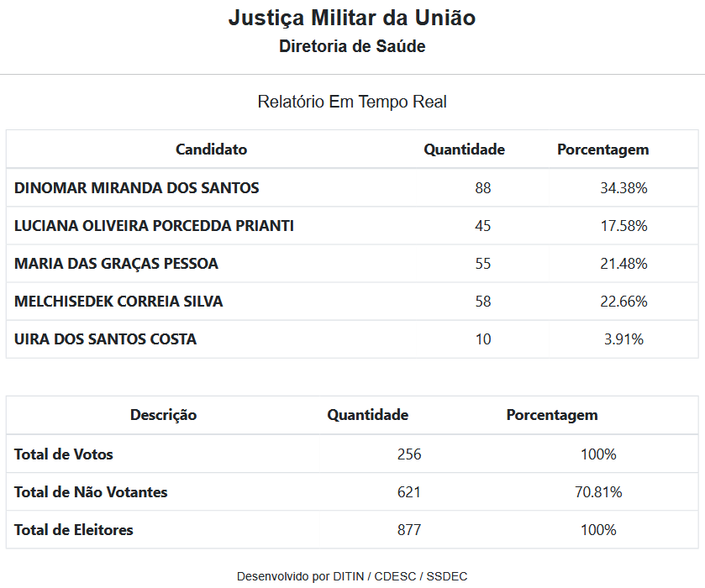Screen dimensions: 705x588
Task: Click the Total de Votos row label
Action: click(x=64, y=454)
